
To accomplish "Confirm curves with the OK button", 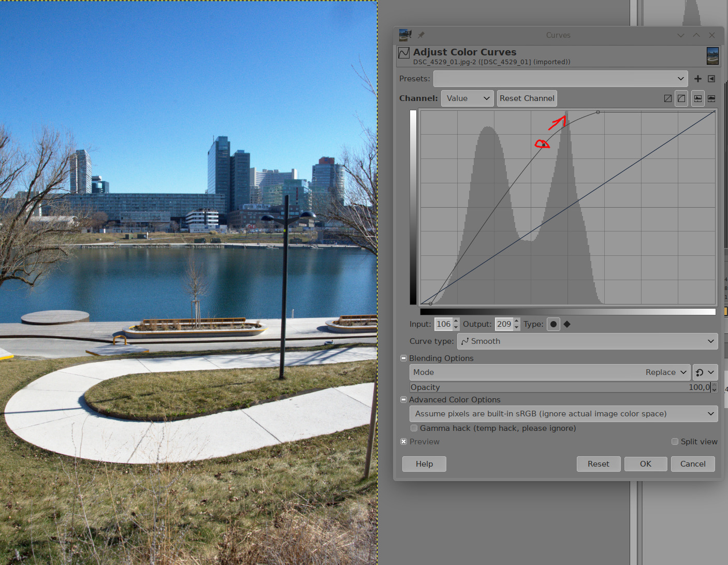I will click(x=646, y=464).
